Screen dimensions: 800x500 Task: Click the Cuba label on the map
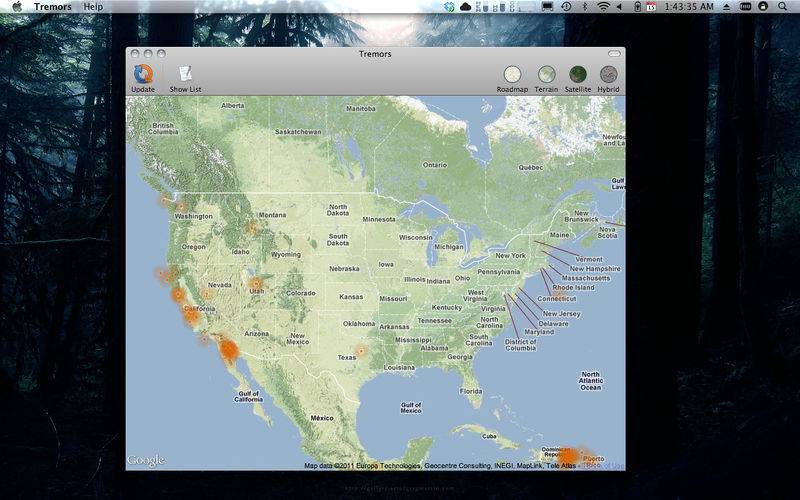tap(489, 436)
